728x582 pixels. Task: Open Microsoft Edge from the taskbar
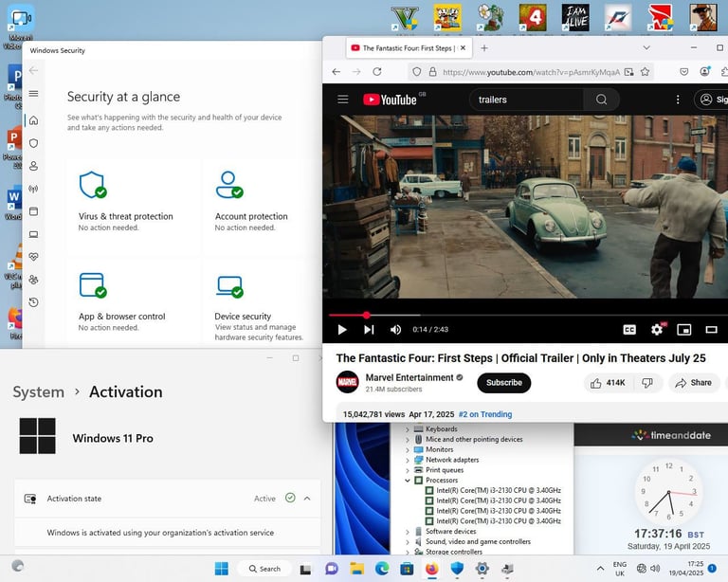tap(382, 568)
